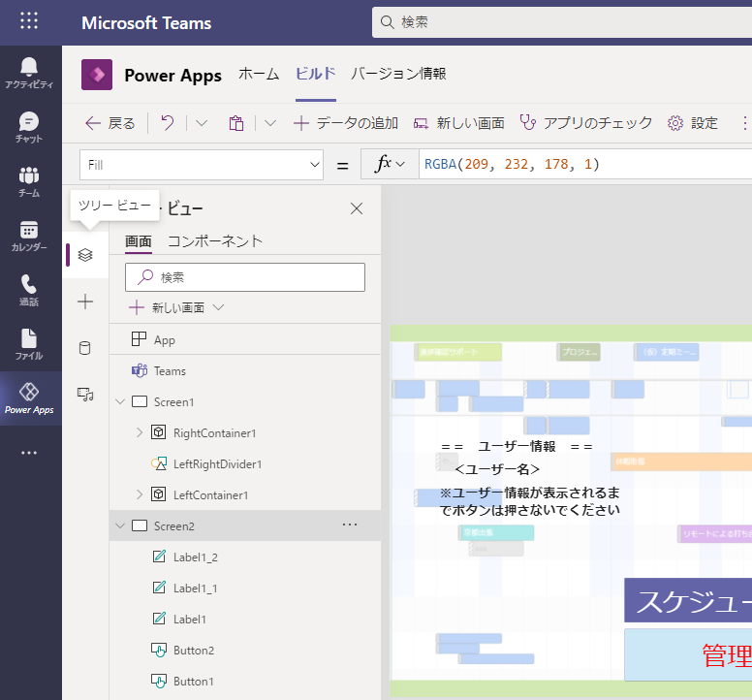Collapse the Screen1 tree node
The image size is (752, 700).
click(120, 401)
